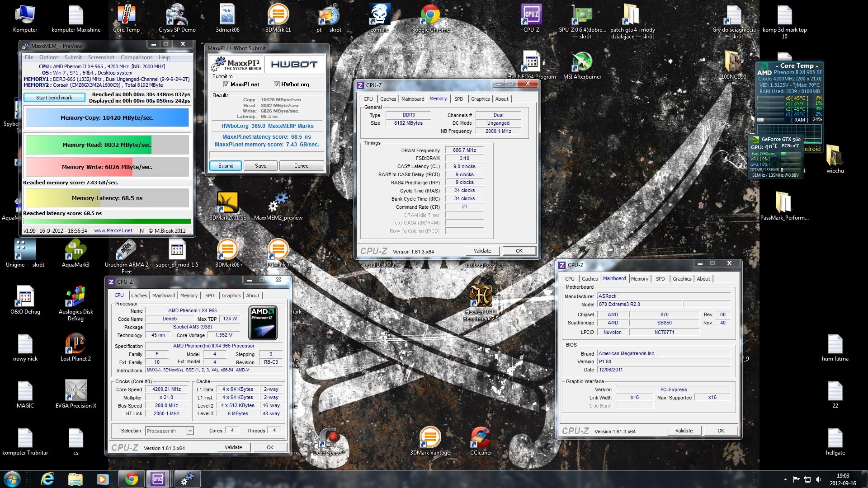Image resolution: width=868 pixels, height=488 pixels.
Task: Switch to Graphics tab in Mainboard CPU-Z window
Action: (x=682, y=279)
